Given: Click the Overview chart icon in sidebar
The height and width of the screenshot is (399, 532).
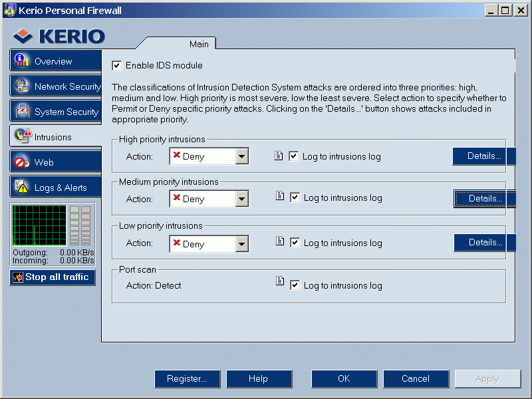Looking at the screenshot, I should point(22,61).
